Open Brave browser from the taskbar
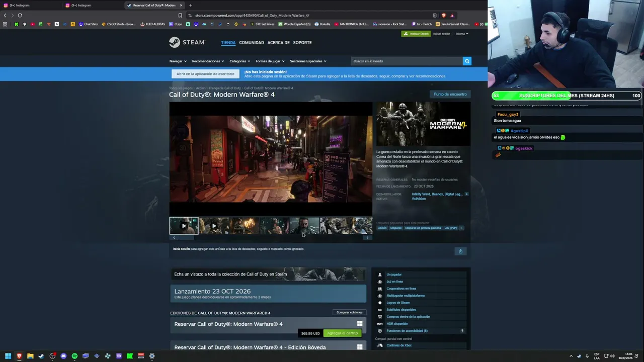This screenshot has width=644, height=362. 19,356
